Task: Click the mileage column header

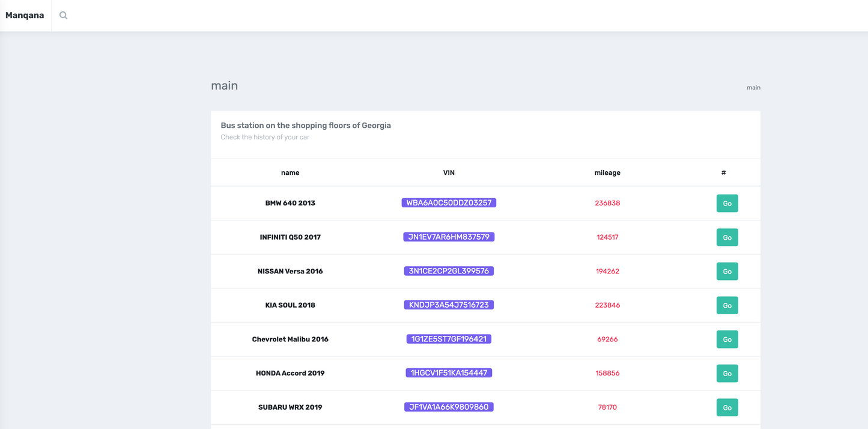Action: coord(607,173)
